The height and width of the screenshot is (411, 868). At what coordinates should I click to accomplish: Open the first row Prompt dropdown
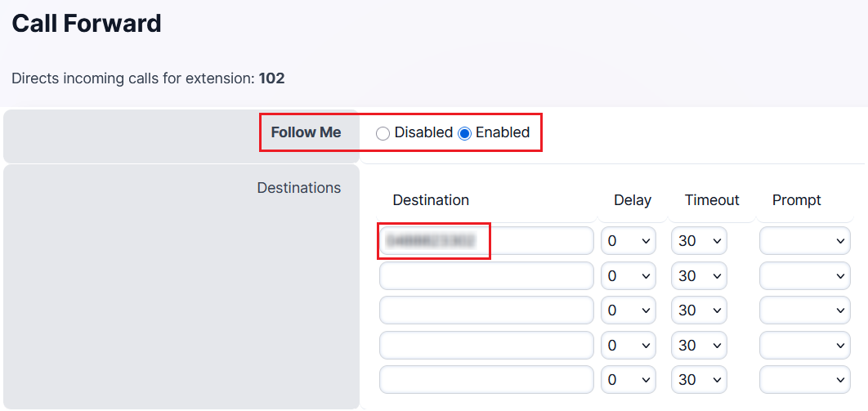805,241
